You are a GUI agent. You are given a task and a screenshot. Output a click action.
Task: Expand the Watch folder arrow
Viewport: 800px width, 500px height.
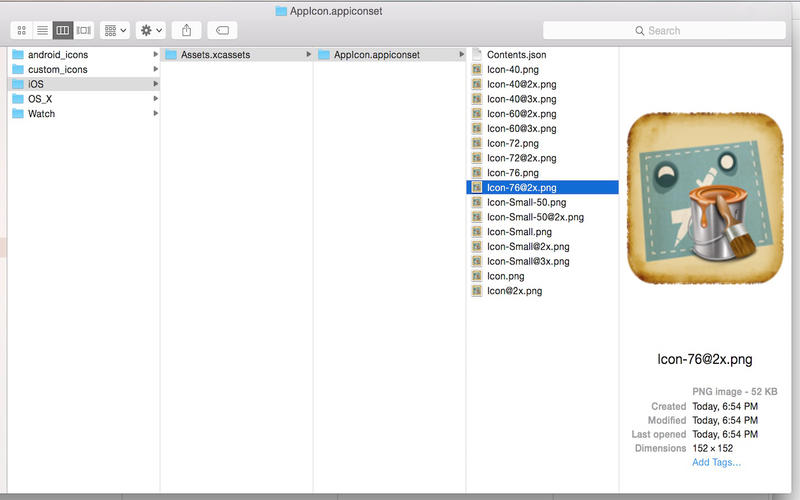pyautogui.click(x=155, y=114)
